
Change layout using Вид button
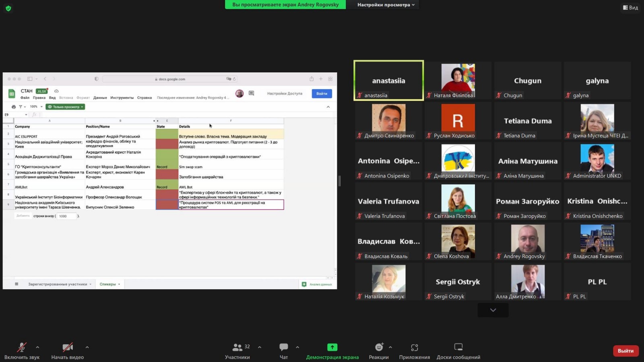tap(630, 7)
